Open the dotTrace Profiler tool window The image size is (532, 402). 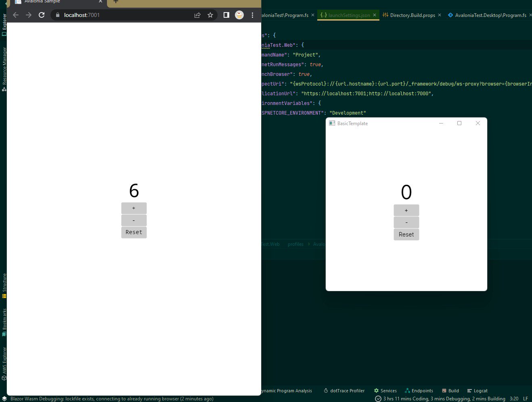[x=344, y=390]
